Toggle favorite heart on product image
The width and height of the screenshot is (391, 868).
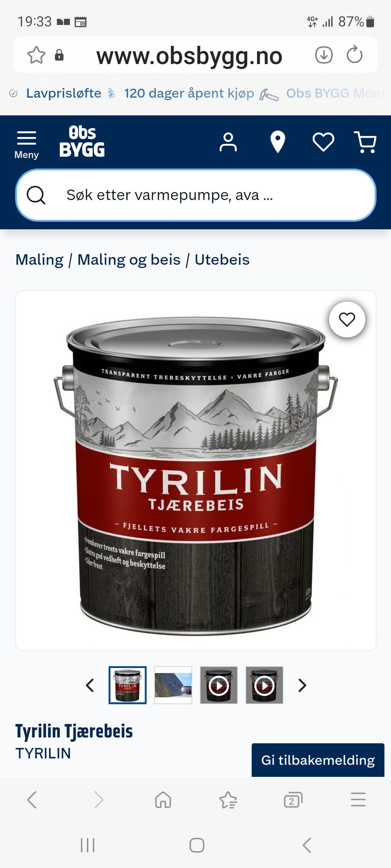coord(347,319)
